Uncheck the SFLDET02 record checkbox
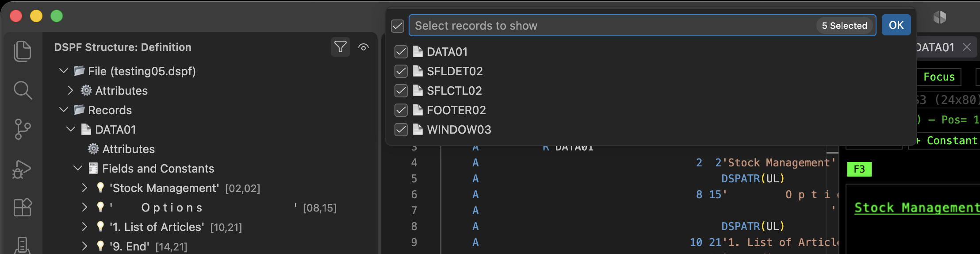Viewport: 980px width, 254px height. [x=401, y=71]
